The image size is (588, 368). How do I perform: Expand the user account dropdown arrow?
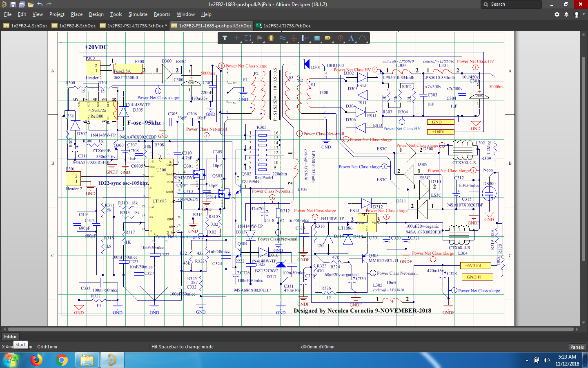(584, 14)
